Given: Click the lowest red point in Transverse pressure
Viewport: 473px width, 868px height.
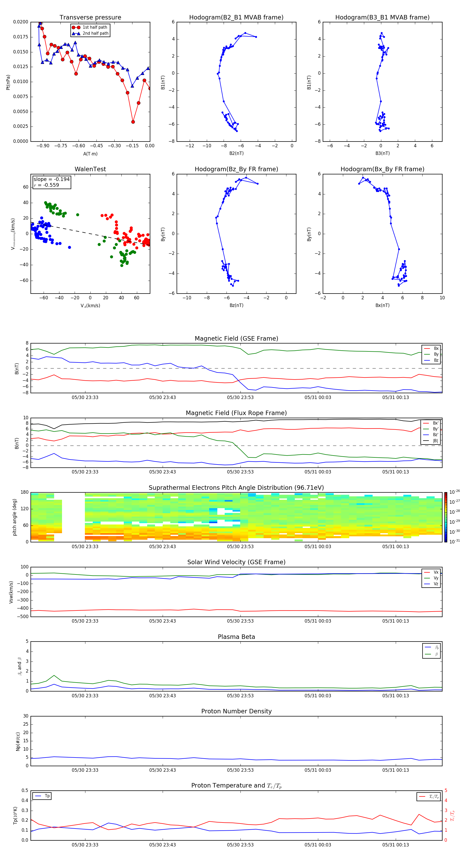Looking at the screenshot, I should point(133,122).
